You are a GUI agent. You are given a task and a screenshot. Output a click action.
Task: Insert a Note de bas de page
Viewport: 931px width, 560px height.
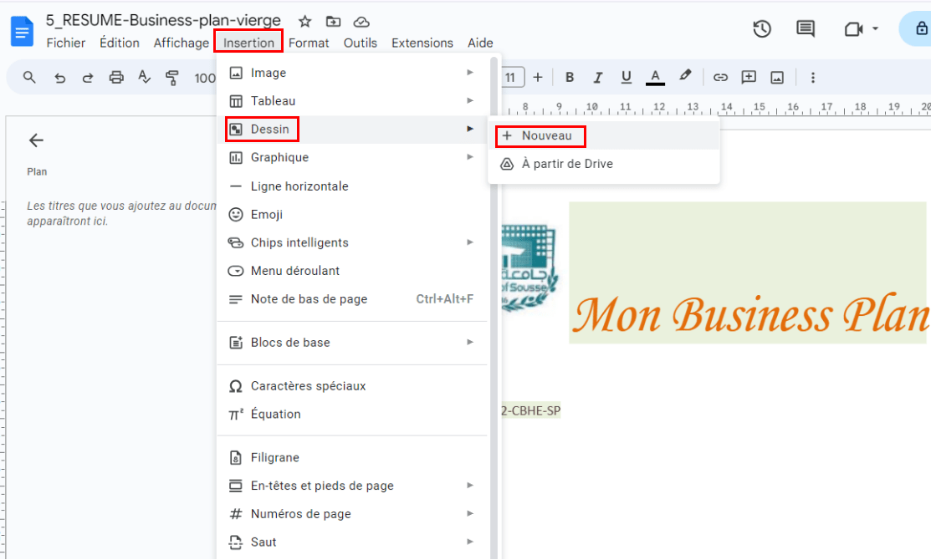point(353,299)
